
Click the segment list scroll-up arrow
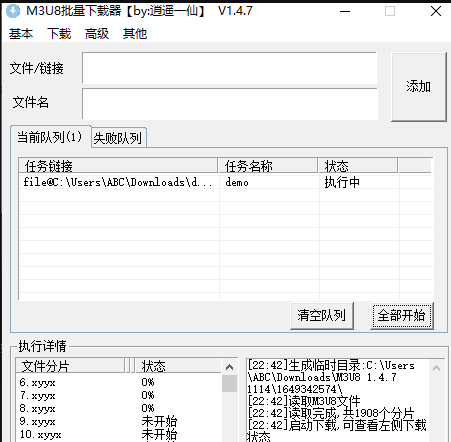(x=229, y=367)
